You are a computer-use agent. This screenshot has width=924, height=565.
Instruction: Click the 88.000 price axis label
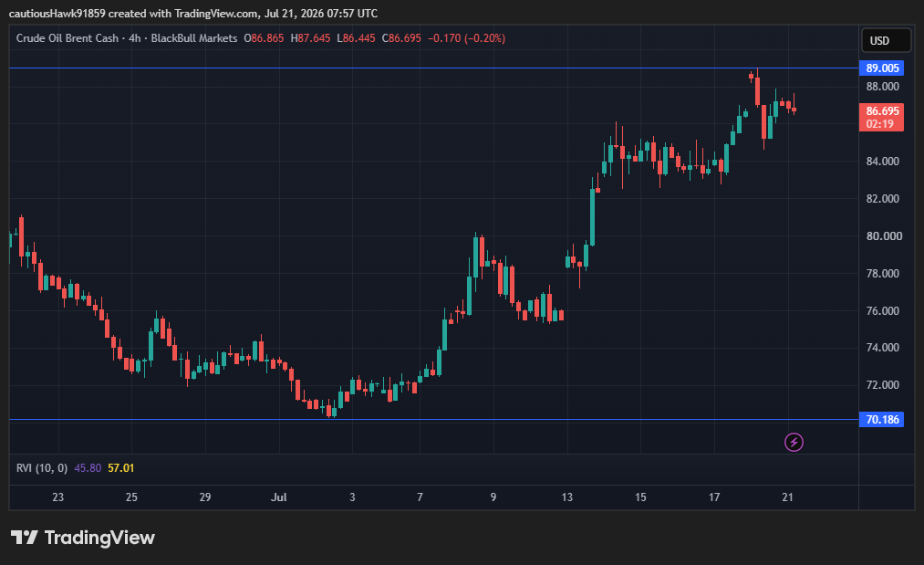point(882,87)
